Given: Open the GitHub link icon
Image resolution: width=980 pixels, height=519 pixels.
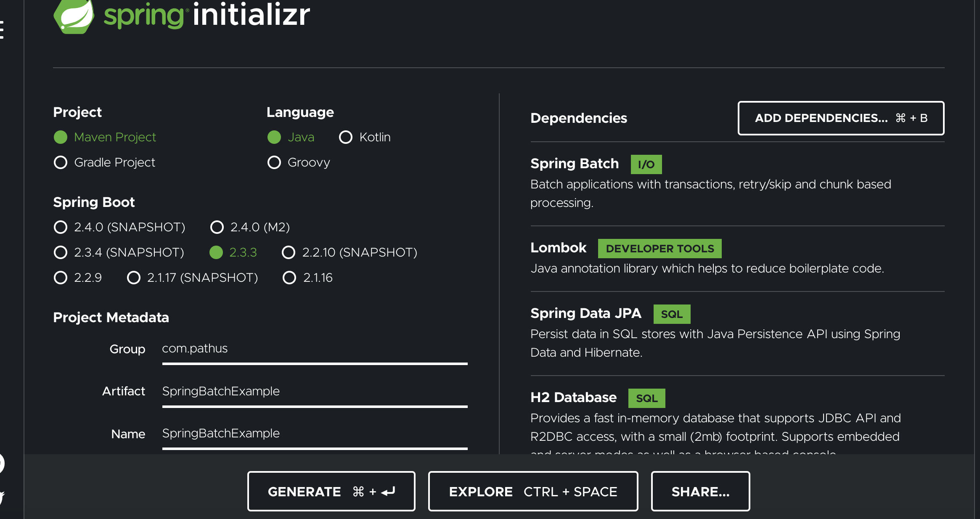Looking at the screenshot, I should point(1,463).
